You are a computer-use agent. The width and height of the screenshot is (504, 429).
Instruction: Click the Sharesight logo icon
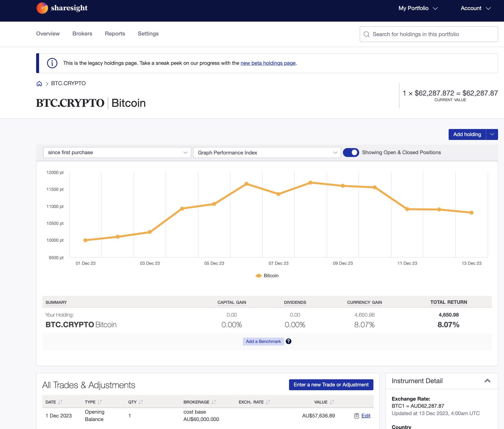(42, 8)
